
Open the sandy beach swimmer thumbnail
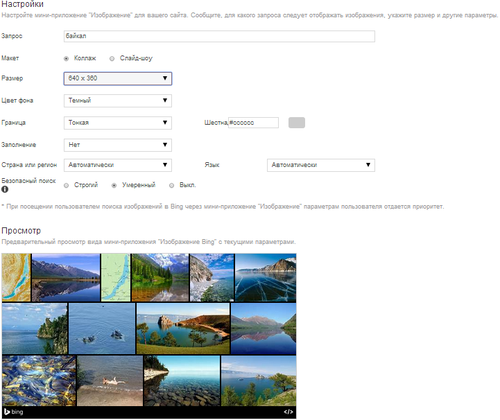(110, 381)
